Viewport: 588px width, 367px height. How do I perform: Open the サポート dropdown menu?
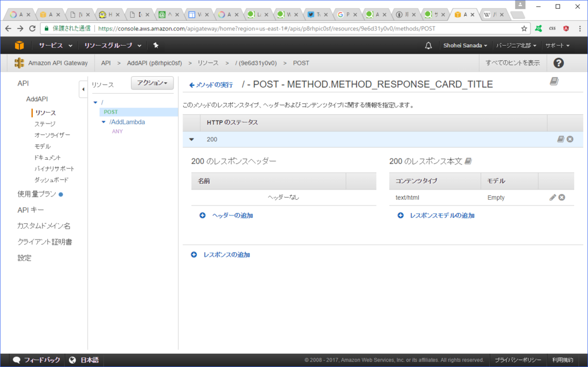[x=557, y=45]
